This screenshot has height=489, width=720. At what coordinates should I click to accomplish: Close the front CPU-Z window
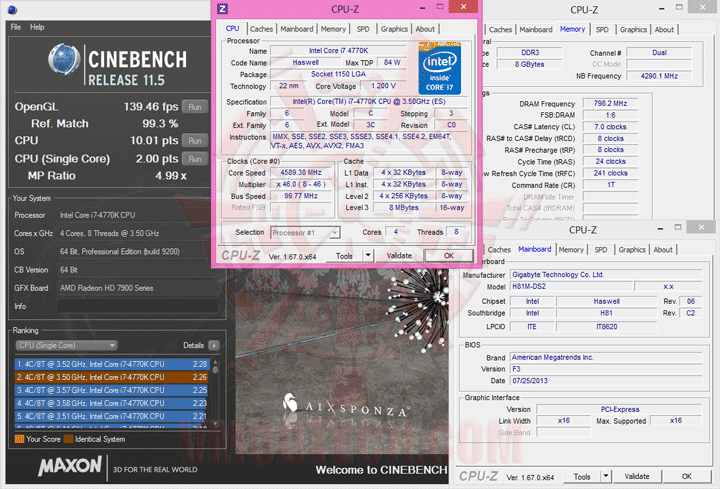(463, 6)
